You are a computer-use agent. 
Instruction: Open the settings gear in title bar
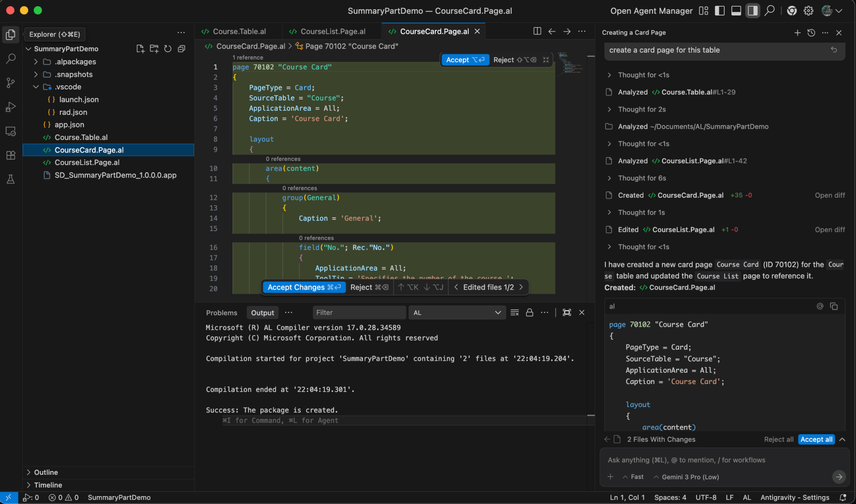[809, 11]
